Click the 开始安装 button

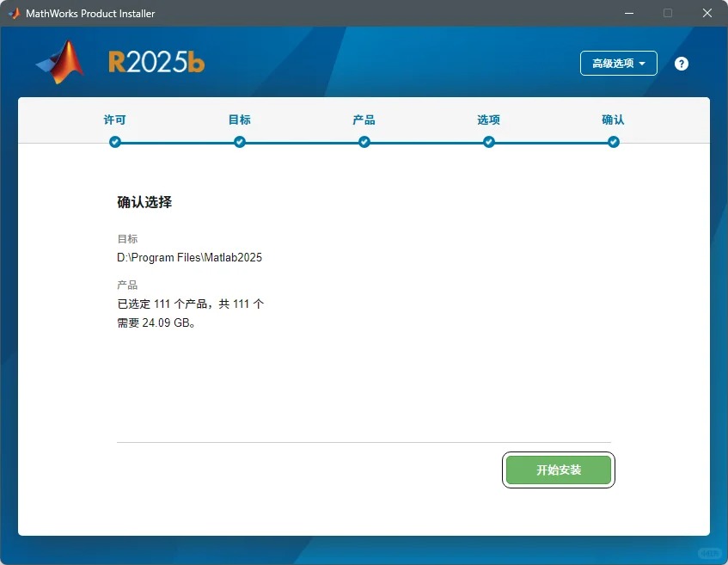click(559, 470)
